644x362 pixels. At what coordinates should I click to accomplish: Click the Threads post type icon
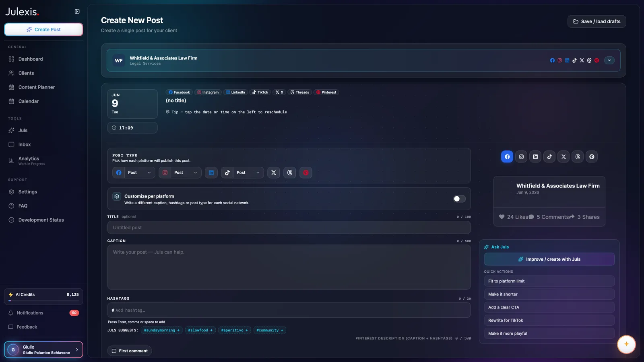(290, 173)
